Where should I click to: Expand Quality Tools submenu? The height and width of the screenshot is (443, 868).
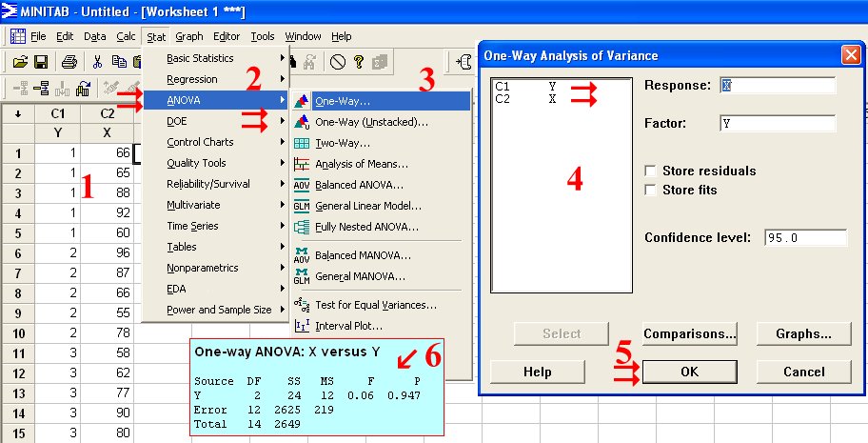216,163
